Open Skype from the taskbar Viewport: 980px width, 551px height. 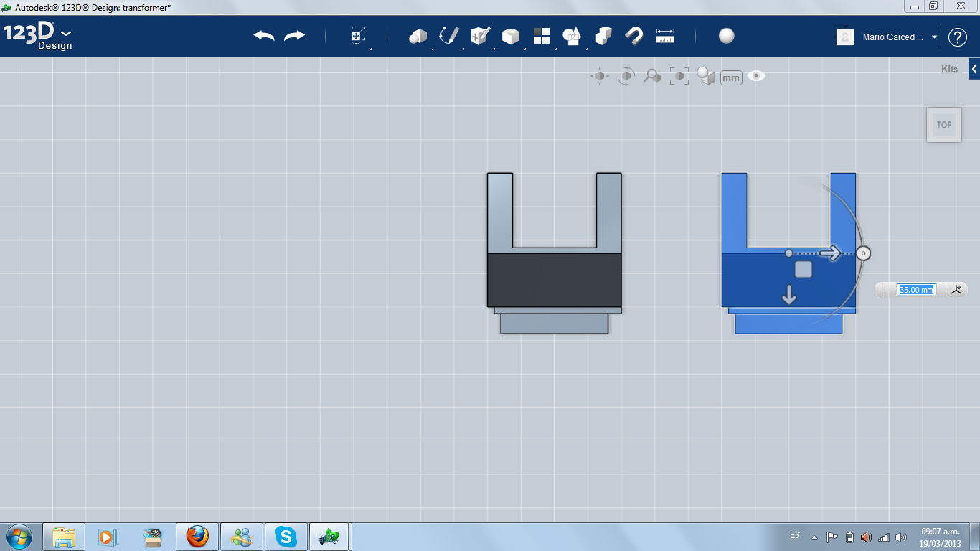286,537
